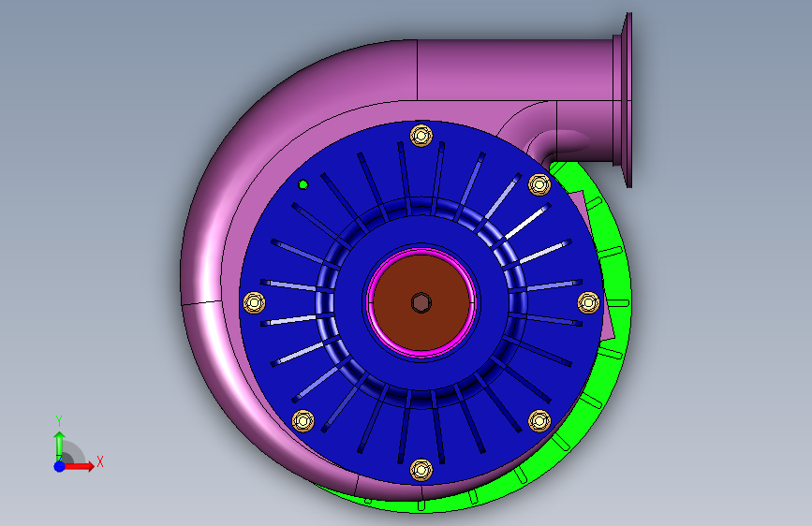The image size is (812, 526).
Task: Select the hex socket at the shaft center
Action: point(421,303)
